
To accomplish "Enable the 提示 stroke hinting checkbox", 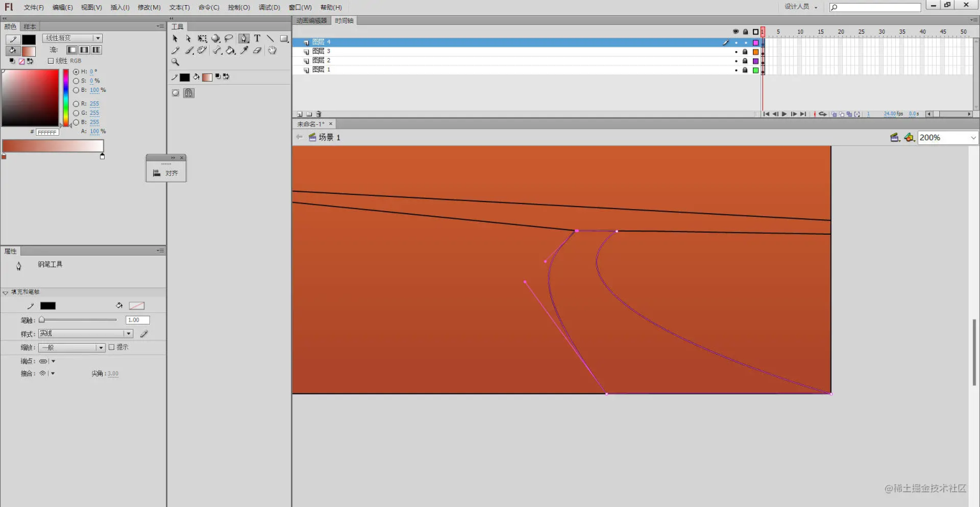I will [112, 347].
